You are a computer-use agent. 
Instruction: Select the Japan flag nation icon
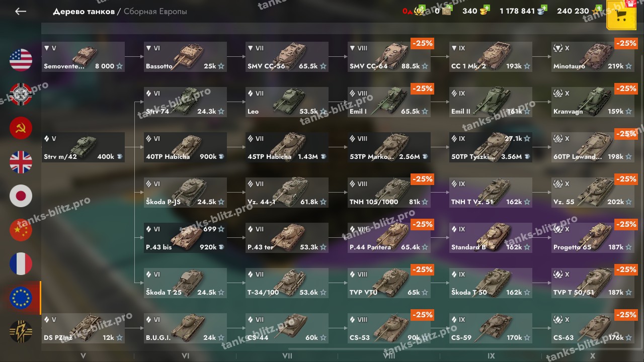(21, 196)
